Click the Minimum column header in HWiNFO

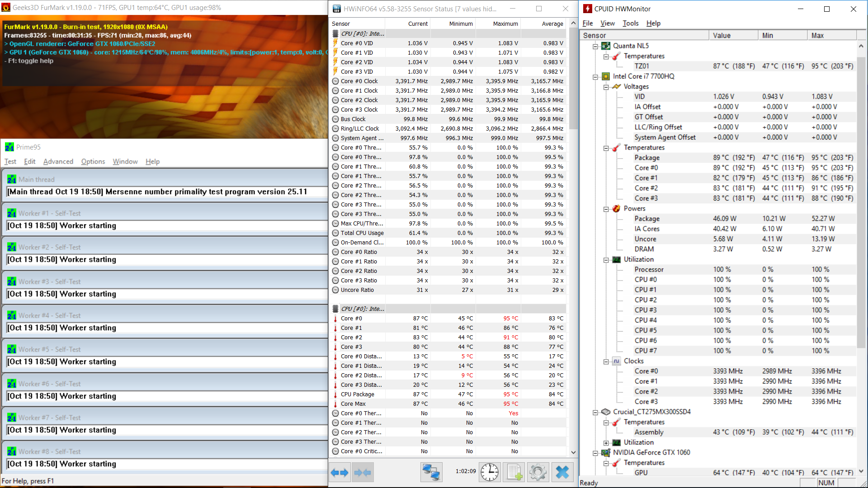[x=453, y=23]
